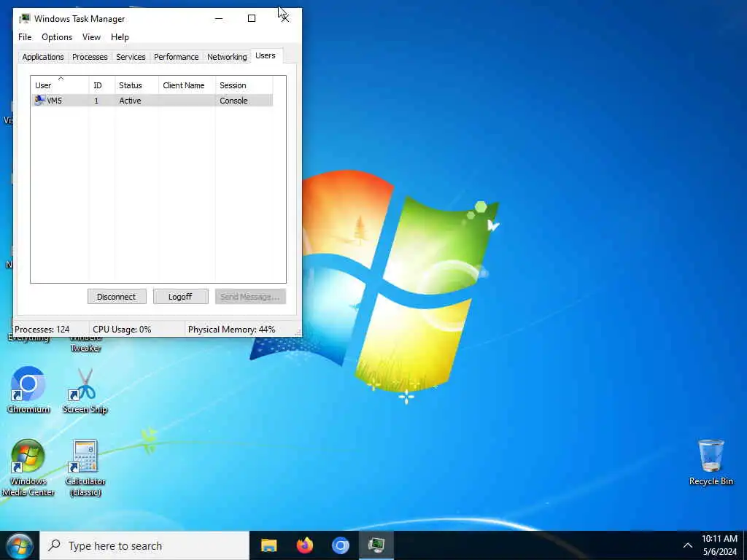The height and width of the screenshot is (560, 747).
Task: Switch to the Networking tab
Action: tap(227, 57)
